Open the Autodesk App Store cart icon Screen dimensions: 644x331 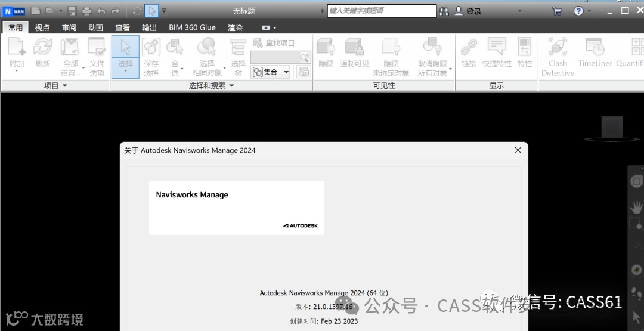557,11
